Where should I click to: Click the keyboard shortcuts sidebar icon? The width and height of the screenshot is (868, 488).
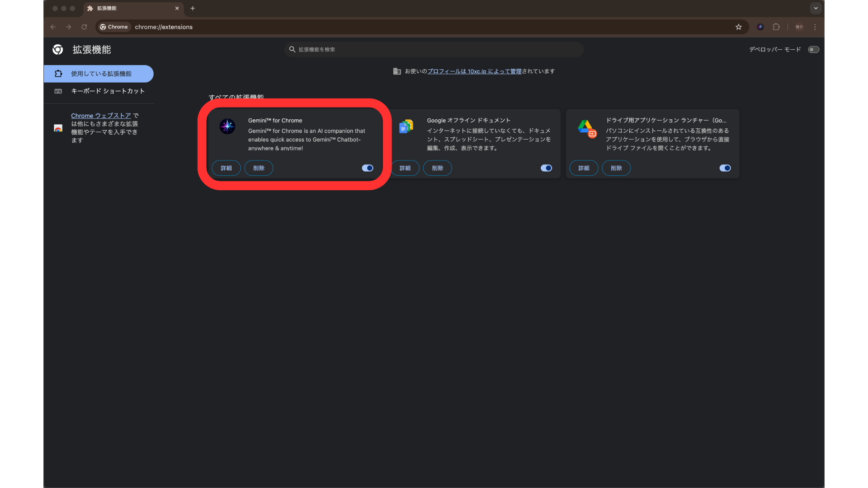point(58,91)
